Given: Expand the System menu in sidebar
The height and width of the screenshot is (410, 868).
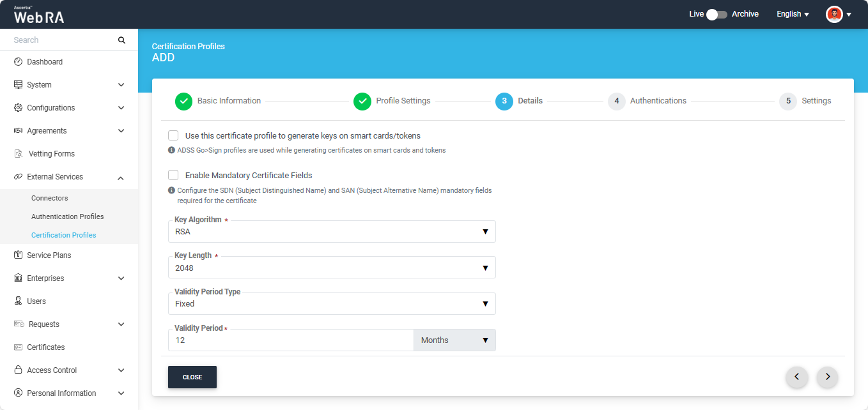Looking at the screenshot, I should click(69, 85).
